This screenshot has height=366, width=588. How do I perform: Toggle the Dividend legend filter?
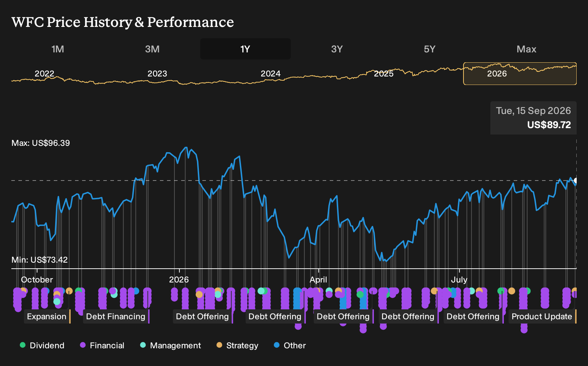coord(42,345)
